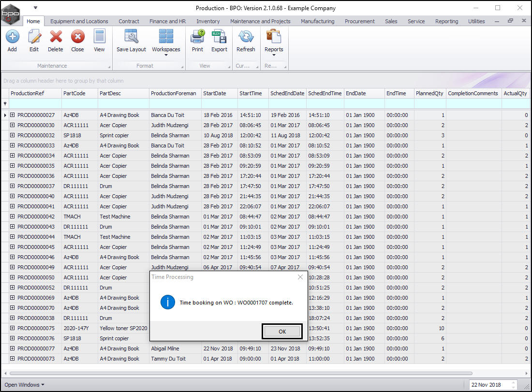Click the Add record icon

point(12,37)
